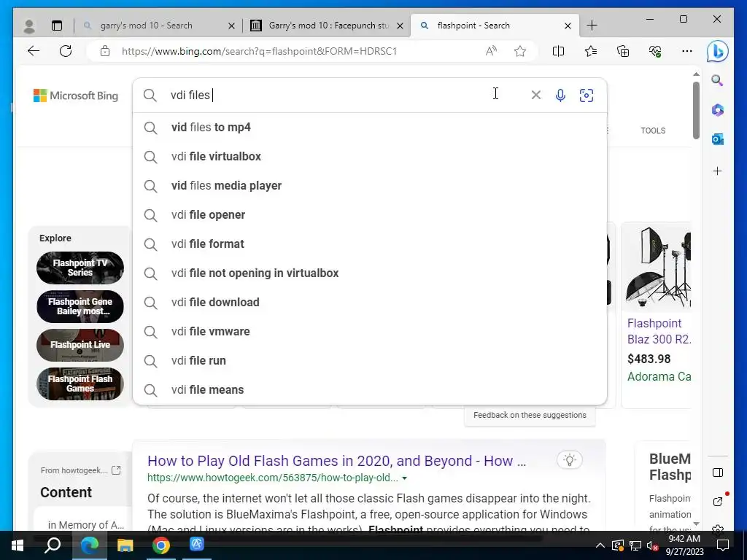
Task: Open the Windows Start menu
Action: pos(18,545)
